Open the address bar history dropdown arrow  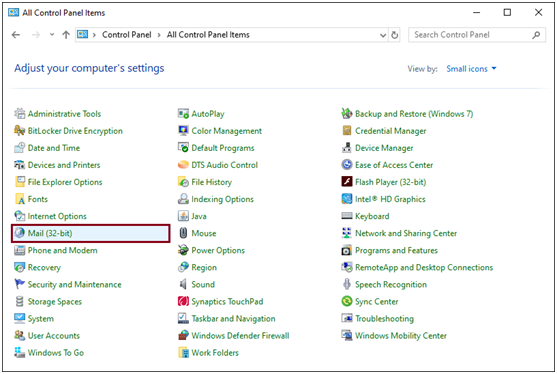tap(383, 35)
